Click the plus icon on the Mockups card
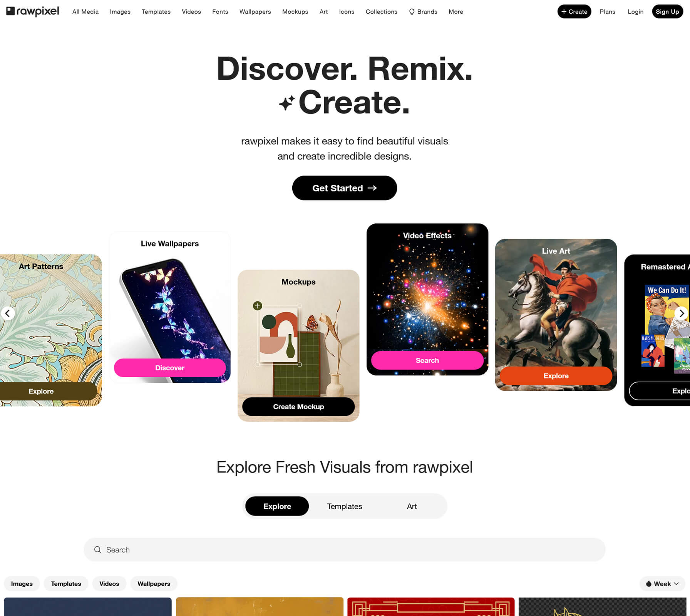 click(x=258, y=306)
